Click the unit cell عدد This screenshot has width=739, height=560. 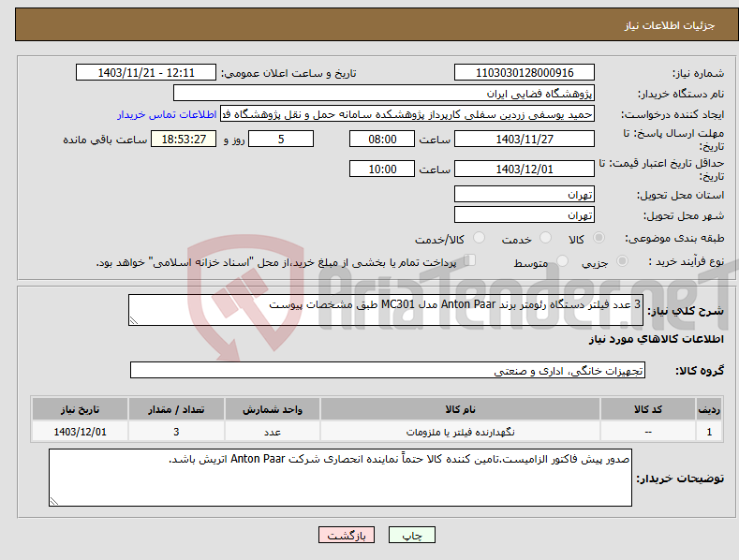(273, 432)
